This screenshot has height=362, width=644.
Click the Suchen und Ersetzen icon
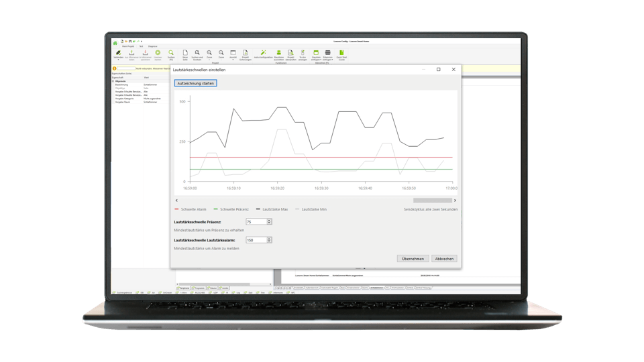tap(197, 53)
